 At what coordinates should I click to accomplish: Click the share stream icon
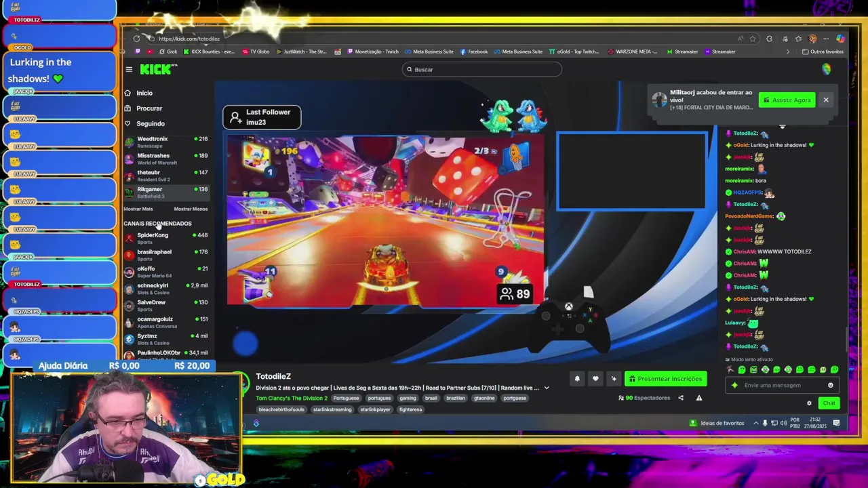pos(681,398)
